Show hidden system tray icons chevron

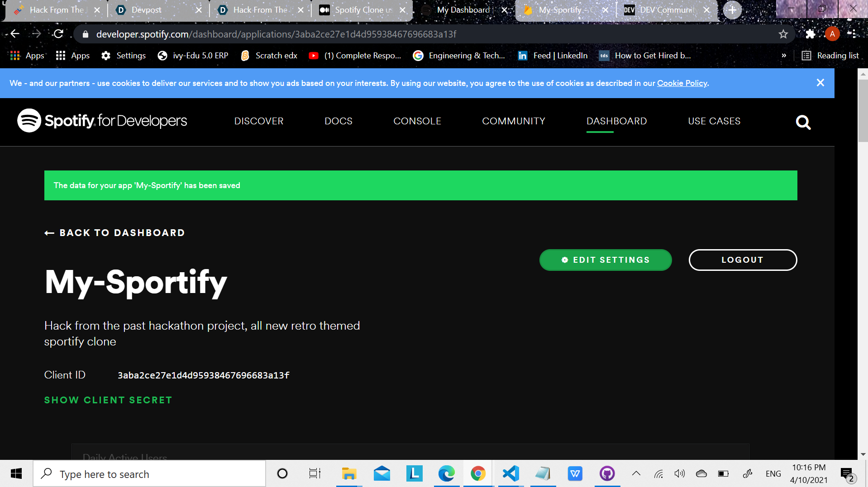click(x=636, y=473)
